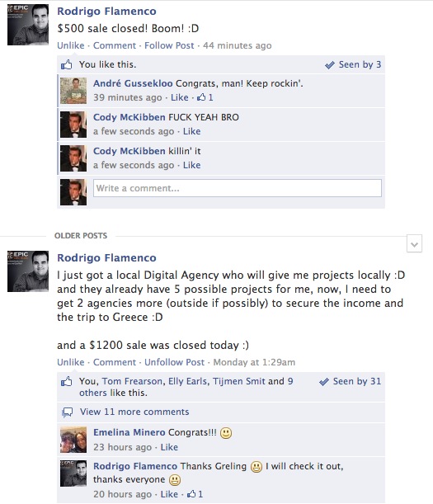The image size is (433, 504).
Task: Toggle Follow Post on the top post
Action: click(169, 45)
